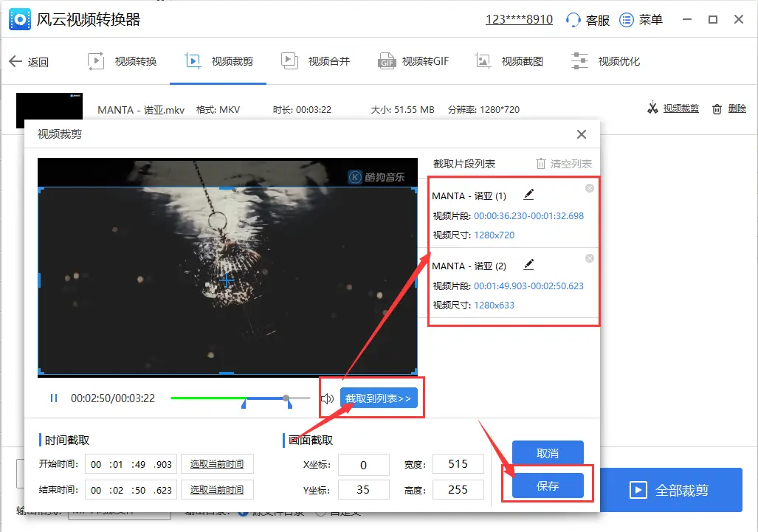Set start time with 选取当前时间

217,464
